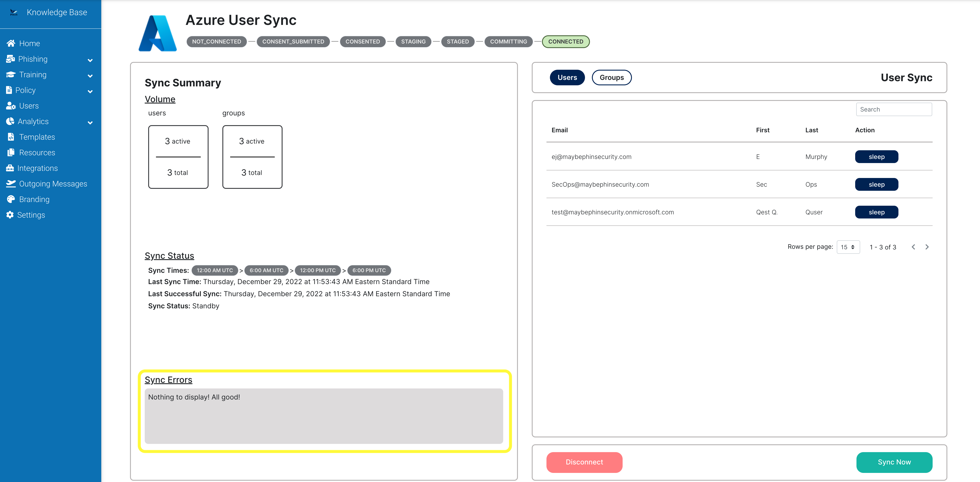Image resolution: width=980 pixels, height=482 pixels.
Task: Expand the Training menu chevron
Action: (x=90, y=76)
